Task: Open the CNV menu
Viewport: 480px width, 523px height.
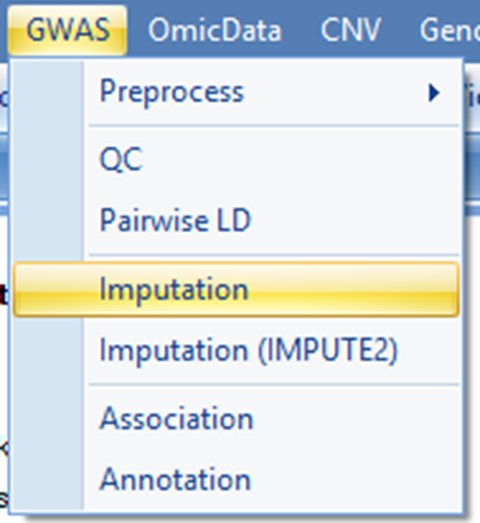Action: (x=350, y=30)
